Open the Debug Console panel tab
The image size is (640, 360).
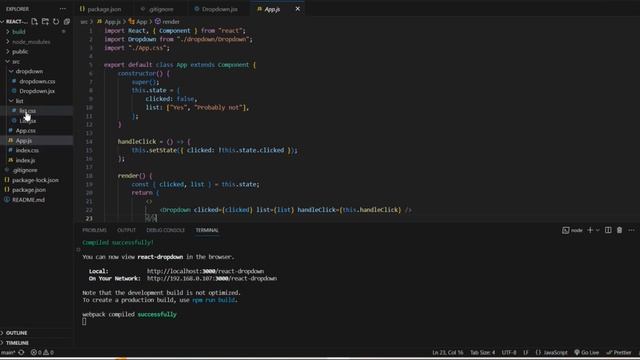click(x=165, y=230)
